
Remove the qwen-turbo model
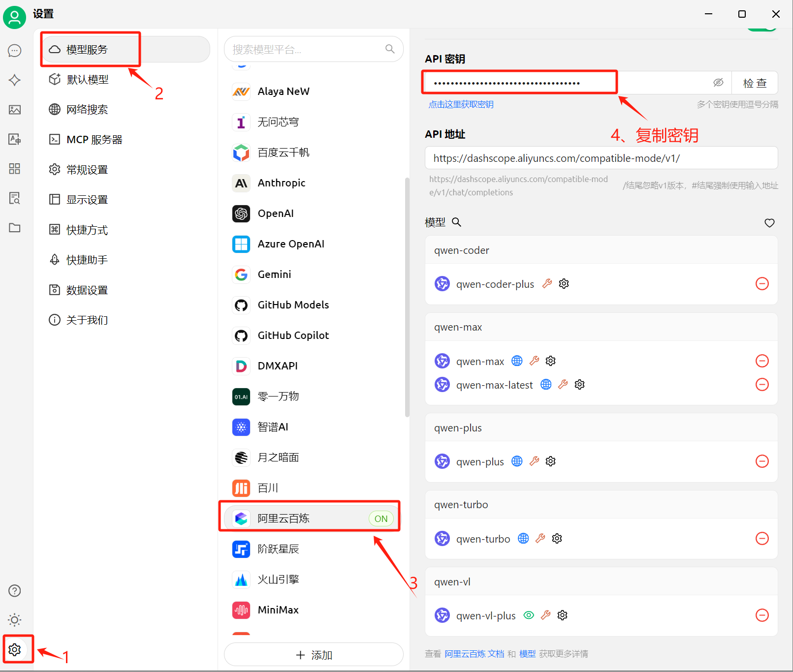[x=762, y=539]
